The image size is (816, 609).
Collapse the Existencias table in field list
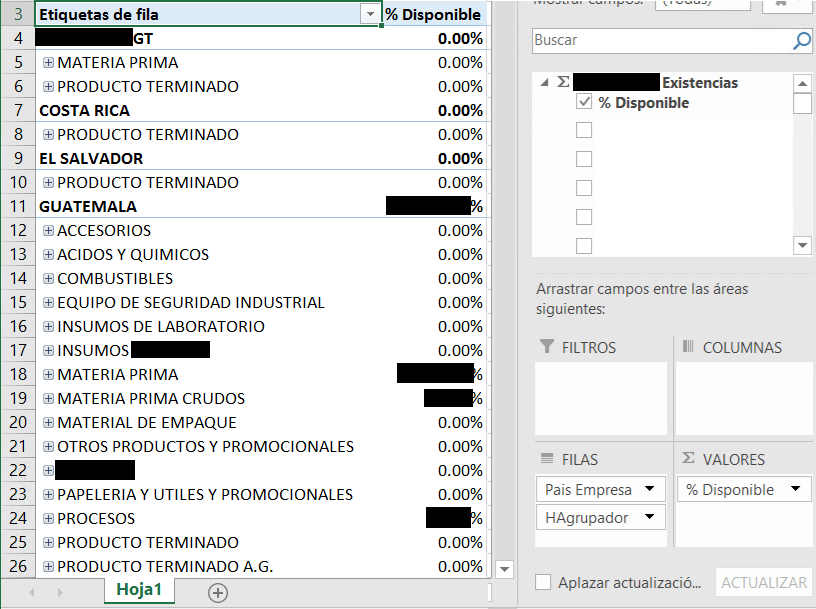coord(544,82)
